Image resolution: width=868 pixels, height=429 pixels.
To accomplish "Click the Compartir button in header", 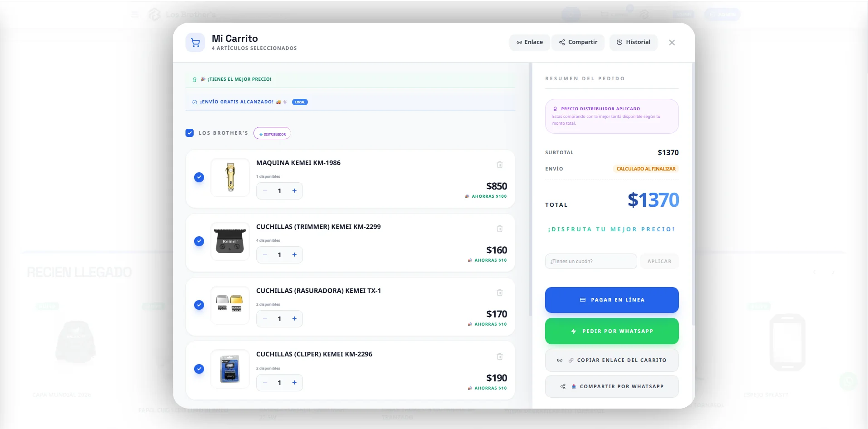I will pyautogui.click(x=578, y=42).
